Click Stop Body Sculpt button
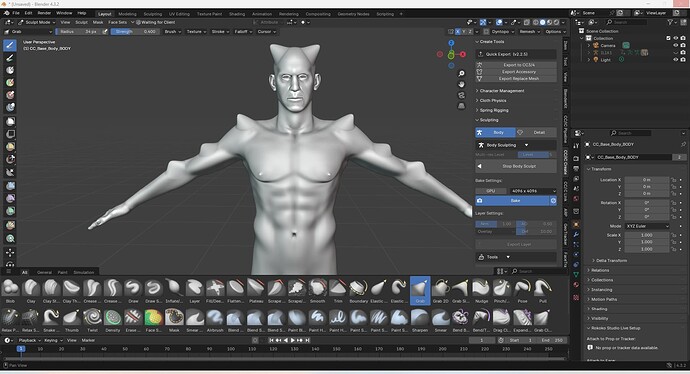Image resolution: width=690 pixels, height=374 pixels. click(516, 166)
